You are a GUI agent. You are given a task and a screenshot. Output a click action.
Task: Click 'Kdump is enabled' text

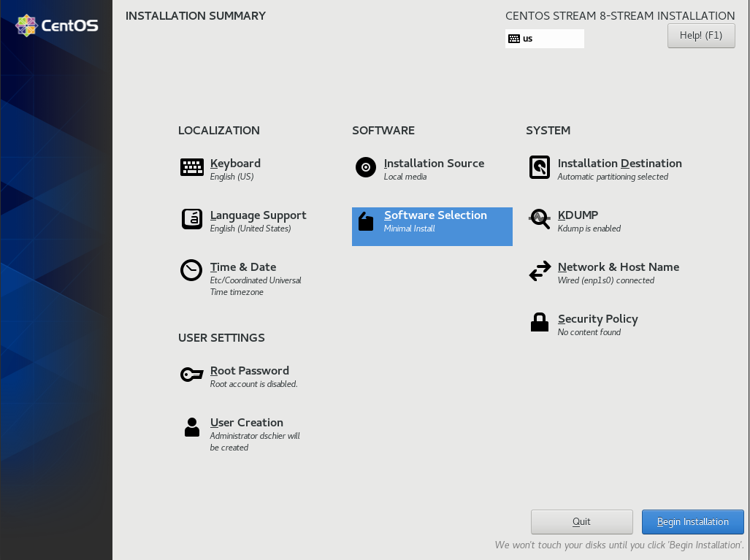point(589,229)
